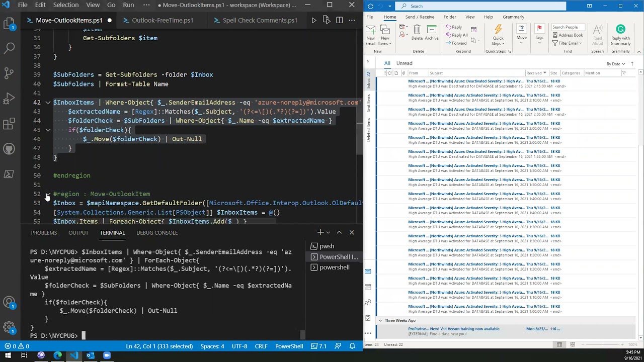
Task: Open Address Book in Outlook
Action: 568,35
